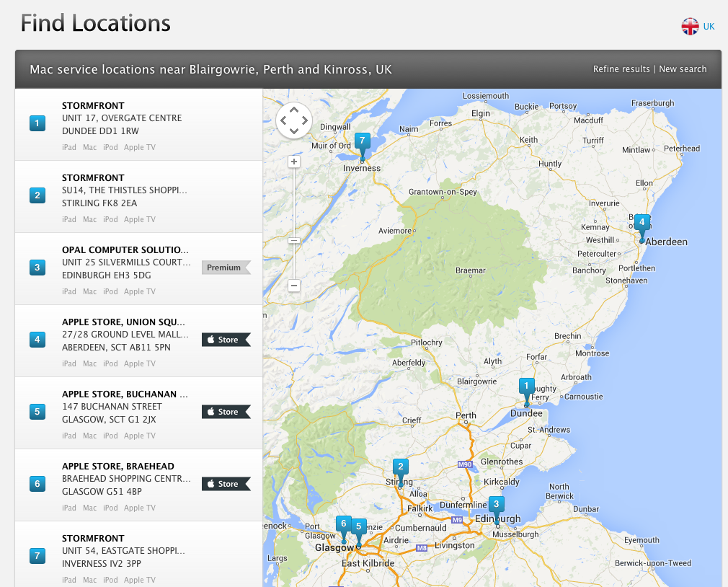728x587 pixels.
Task: Click 'ABERDEEN, SCT AB11 5PN' address text
Action: [116, 348]
